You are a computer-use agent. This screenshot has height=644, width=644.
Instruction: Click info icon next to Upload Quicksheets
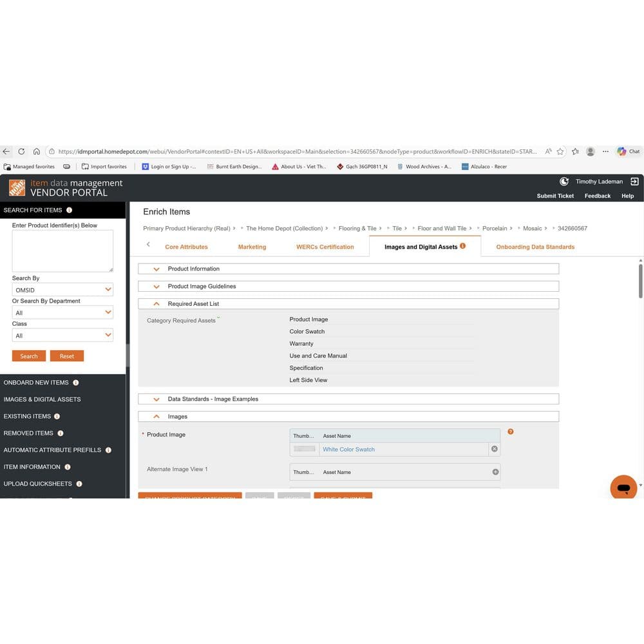tap(79, 484)
